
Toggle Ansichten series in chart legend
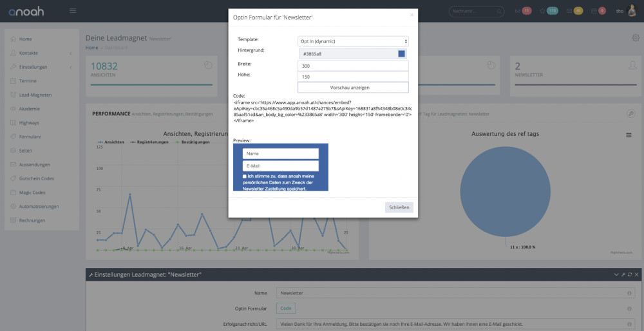pos(111,142)
